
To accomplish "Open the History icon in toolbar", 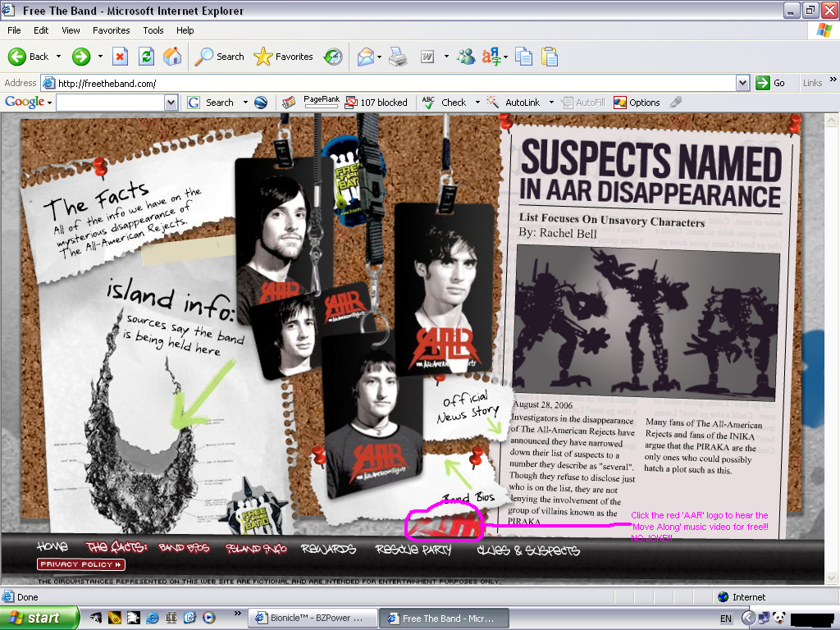I will pyautogui.click(x=333, y=57).
